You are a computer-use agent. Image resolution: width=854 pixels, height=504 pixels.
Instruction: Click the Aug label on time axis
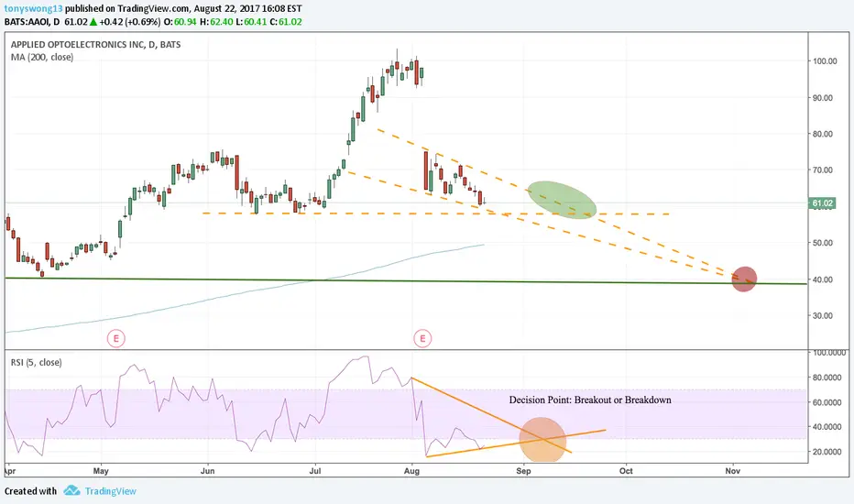pos(411,471)
